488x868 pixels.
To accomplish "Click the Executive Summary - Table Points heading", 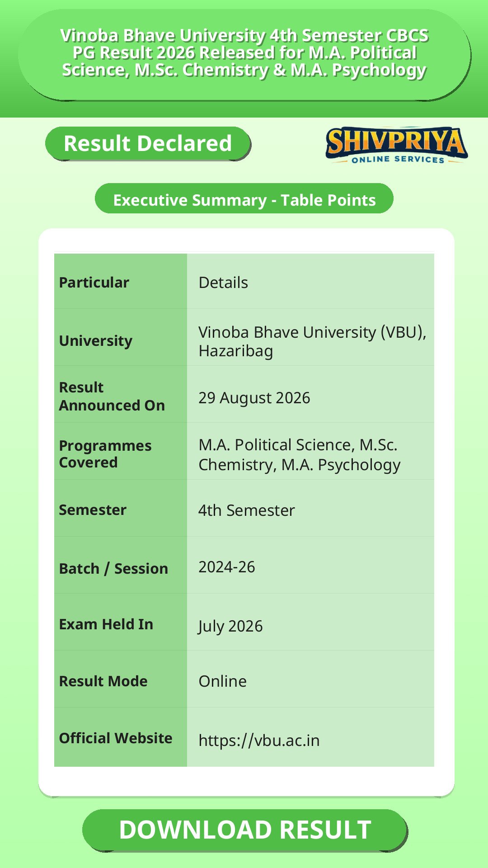I will click(x=244, y=198).
